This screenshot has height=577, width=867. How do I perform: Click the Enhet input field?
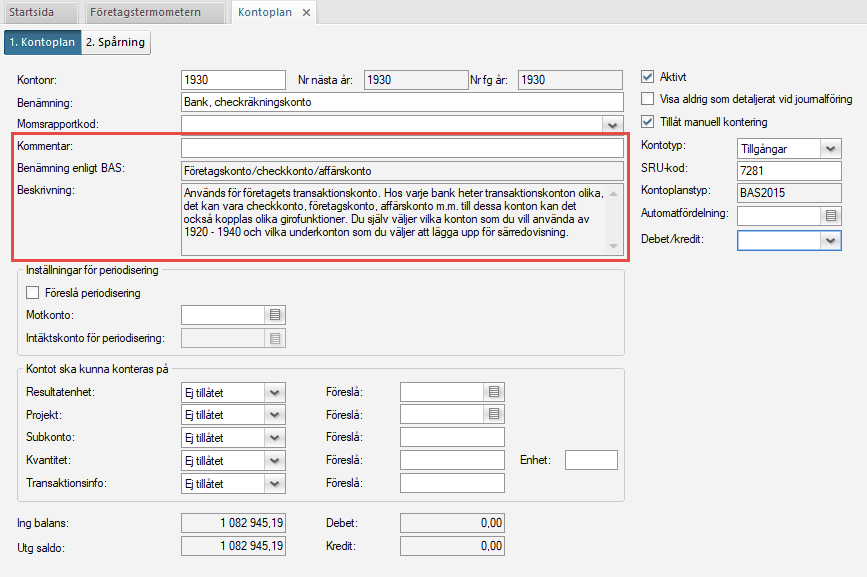pos(591,460)
